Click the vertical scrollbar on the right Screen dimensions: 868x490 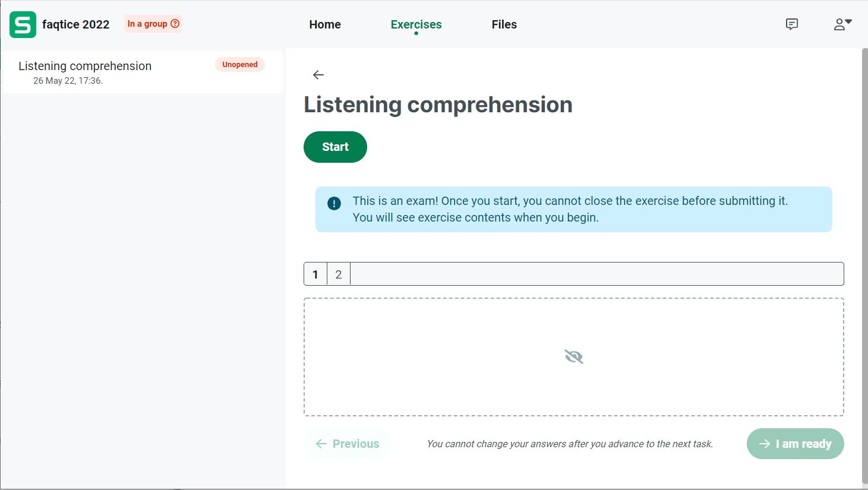click(864, 267)
